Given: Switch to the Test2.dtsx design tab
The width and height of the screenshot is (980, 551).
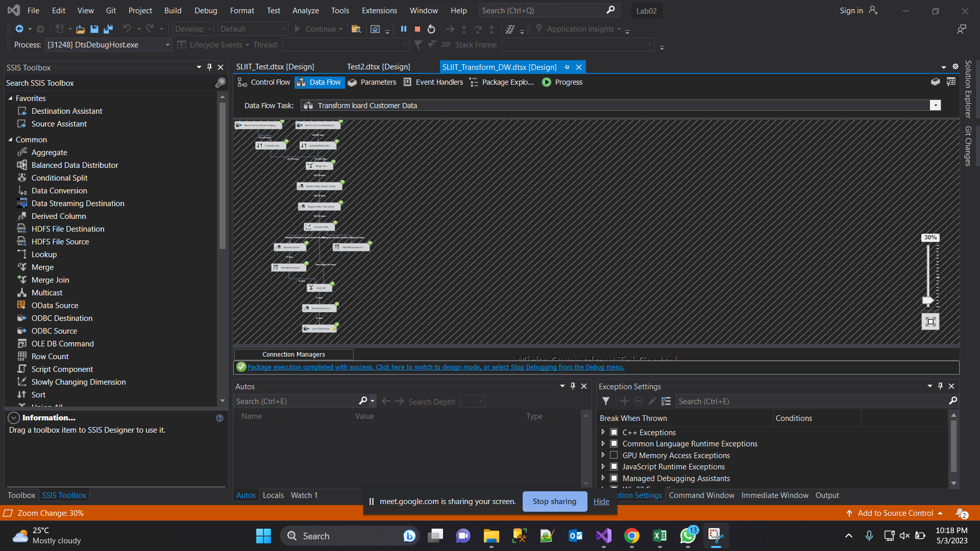Looking at the screenshot, I should 378,67.
